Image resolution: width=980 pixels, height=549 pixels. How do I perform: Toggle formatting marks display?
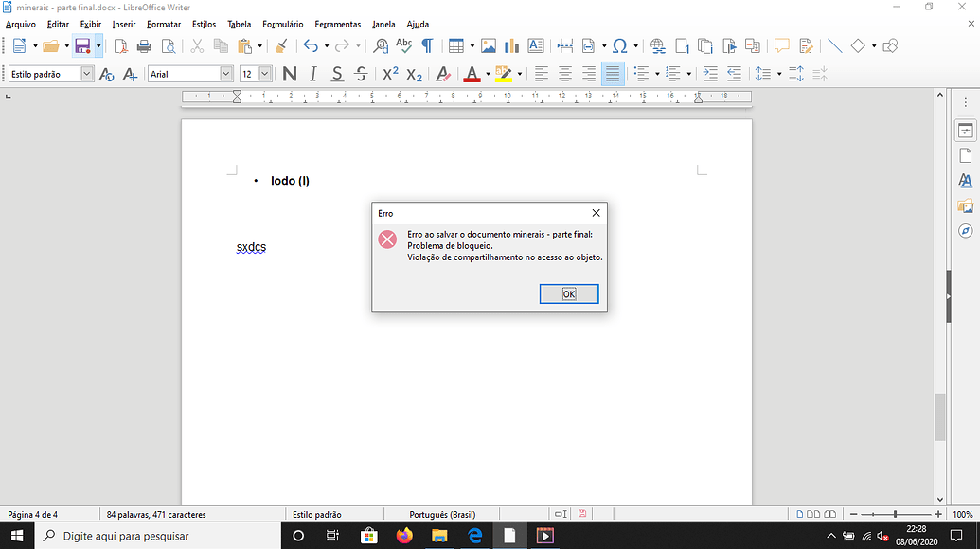pos(427,45)
